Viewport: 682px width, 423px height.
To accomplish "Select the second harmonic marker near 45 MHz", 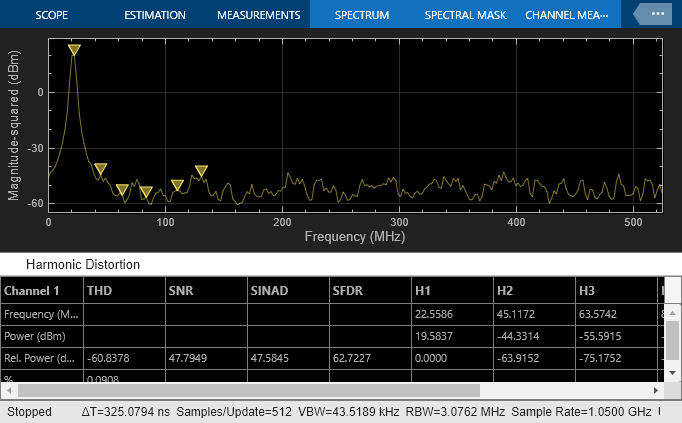I will tap(100, 169).
